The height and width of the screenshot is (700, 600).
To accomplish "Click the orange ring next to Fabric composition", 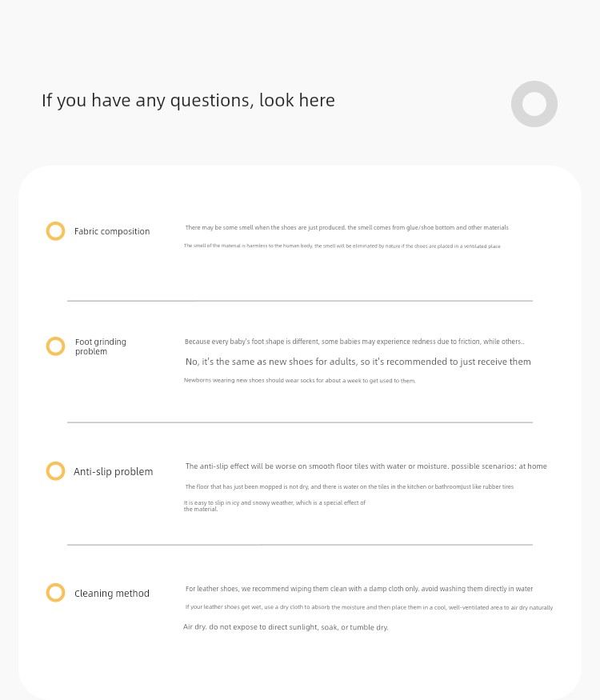I will [55, 231].
